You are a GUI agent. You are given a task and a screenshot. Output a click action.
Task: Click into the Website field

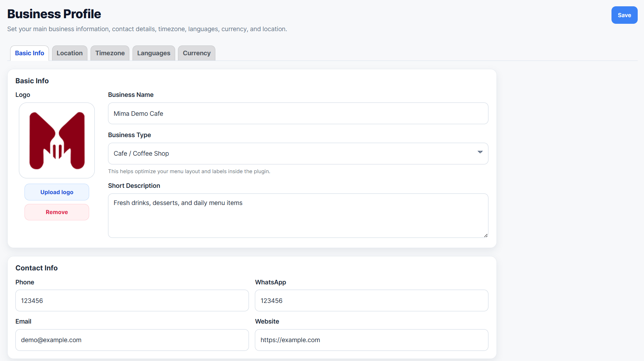pos(371,340)
